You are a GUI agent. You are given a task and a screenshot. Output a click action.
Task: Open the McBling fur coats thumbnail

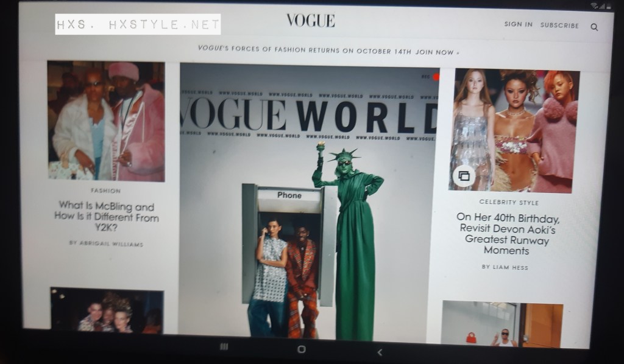pyautogui.click(x=106, y=121)
